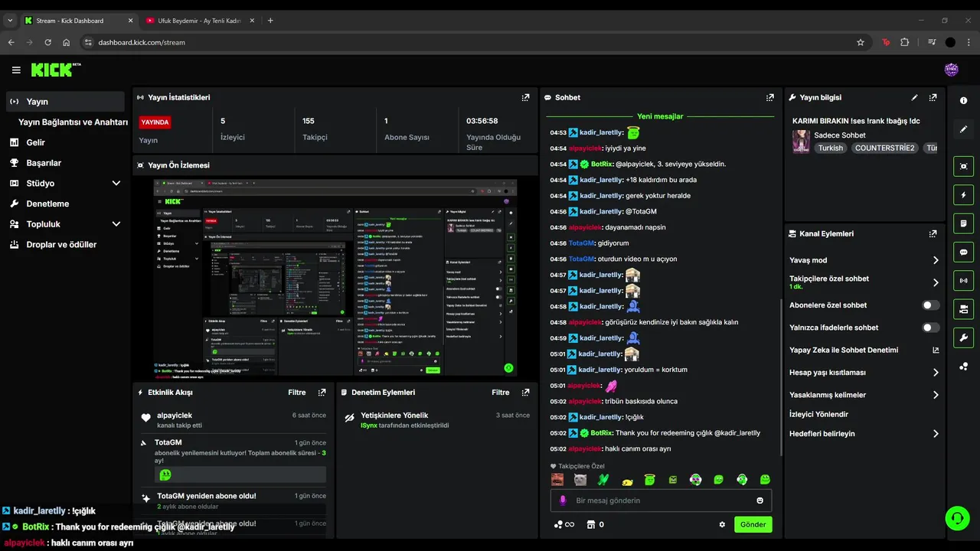The height and width of the screenshot is (551, 980).
Task: Click the Turkish tag in stream info
Action: pos(830,148)
